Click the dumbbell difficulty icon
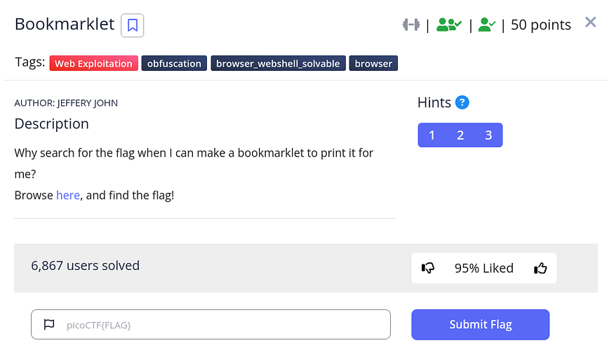This screenshot has width=614, height=364. [x=411, y=25]
